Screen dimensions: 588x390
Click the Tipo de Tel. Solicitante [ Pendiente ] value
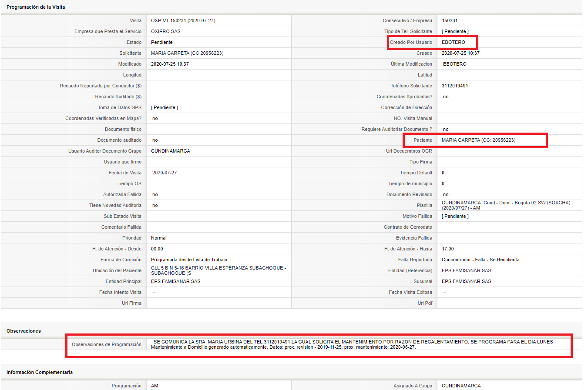(455, 31)
